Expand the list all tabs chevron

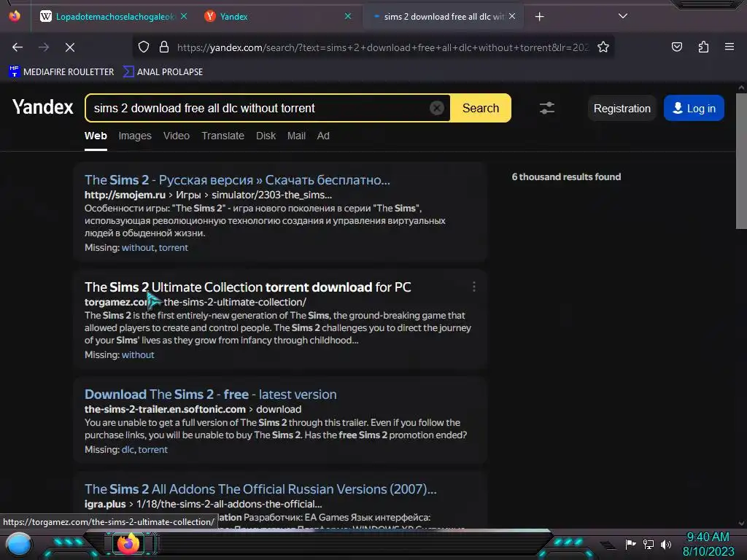point(623,16)
